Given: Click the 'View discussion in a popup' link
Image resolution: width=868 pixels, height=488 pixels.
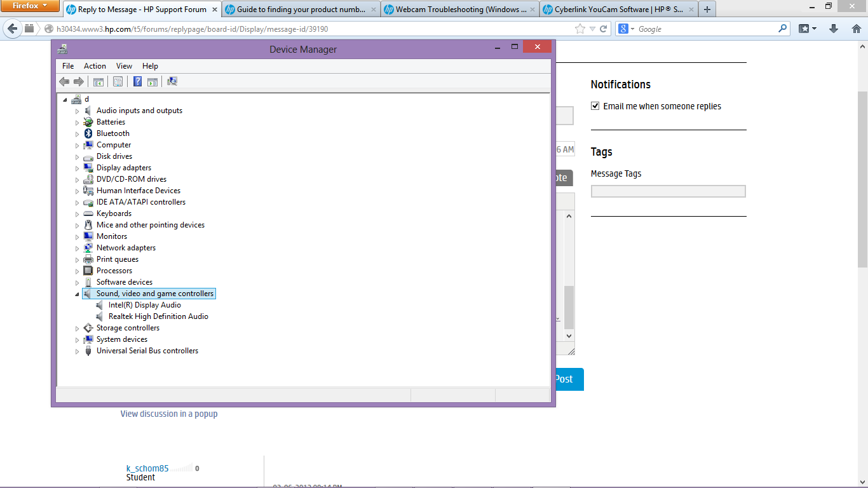Looking at the screenshot, I should (x=169, y=413).
